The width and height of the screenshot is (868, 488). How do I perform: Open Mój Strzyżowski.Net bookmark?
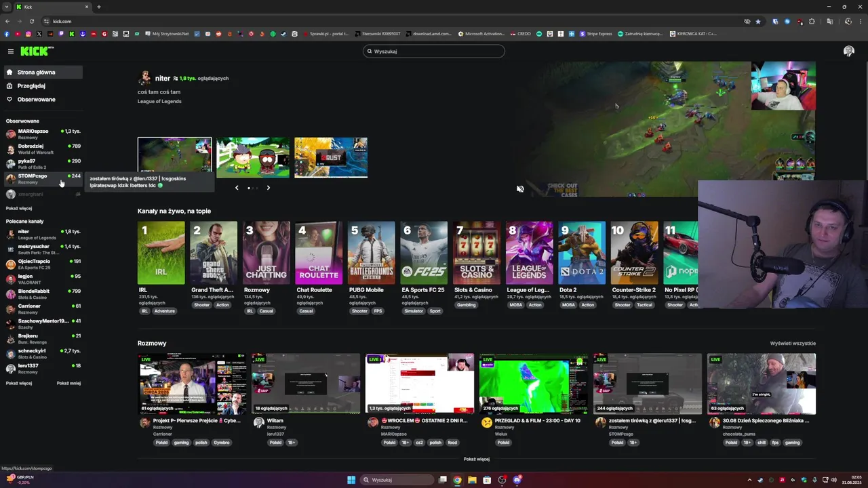[x=167, y=34]
